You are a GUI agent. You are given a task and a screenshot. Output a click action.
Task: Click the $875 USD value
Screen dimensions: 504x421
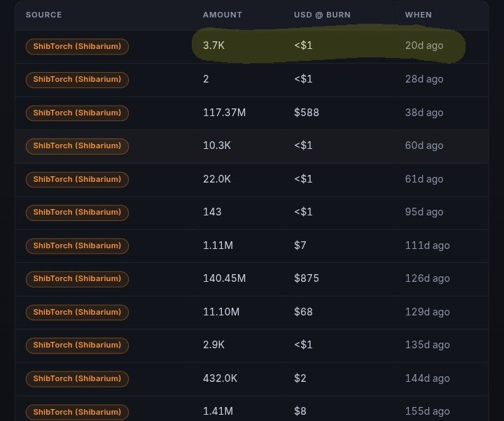[x=307, y=278]
